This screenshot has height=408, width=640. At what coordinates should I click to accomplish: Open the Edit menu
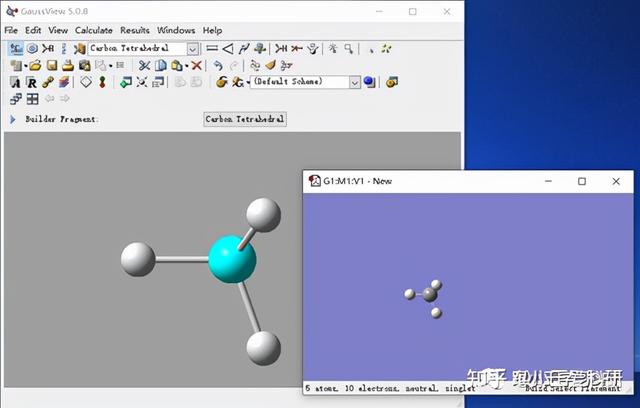tap(33, 30)
